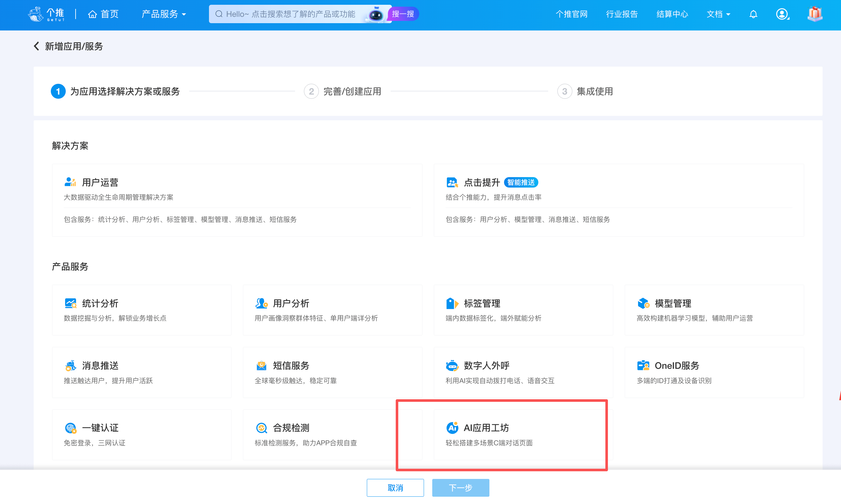Viewport: 841px width, 504px height.
Task: Select the 用户运营 solution card
Action: 237,200
